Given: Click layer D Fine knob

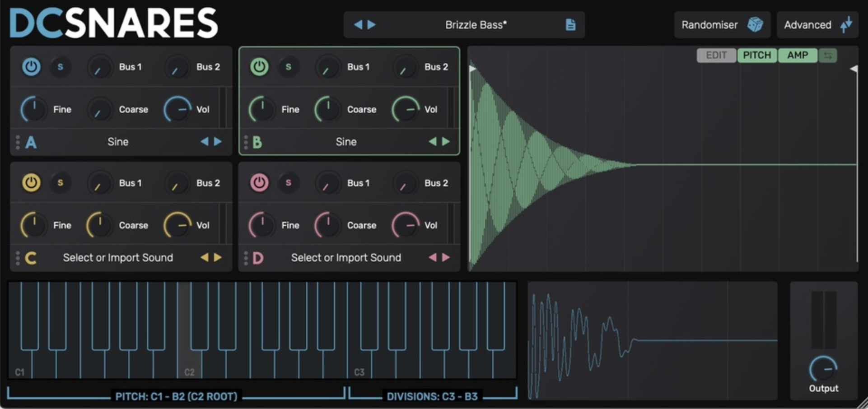Looking at the screenshot, I should [x=262, y=225].
